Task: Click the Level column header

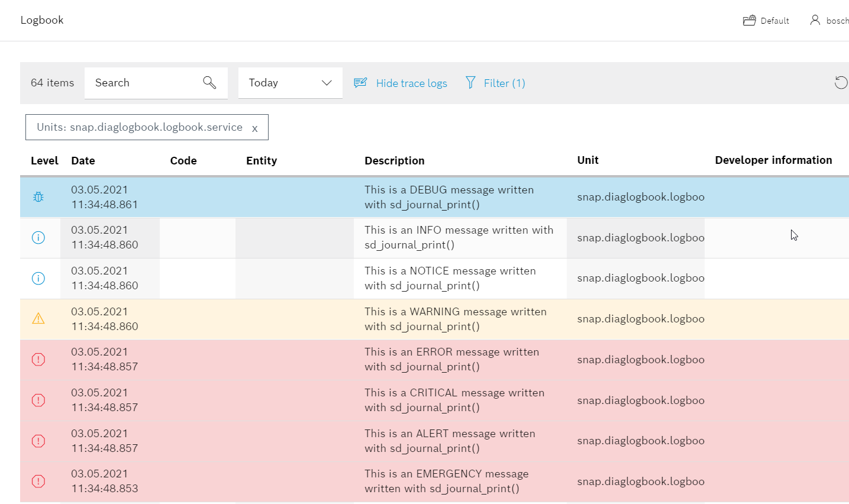Action: tap(44, 160)
